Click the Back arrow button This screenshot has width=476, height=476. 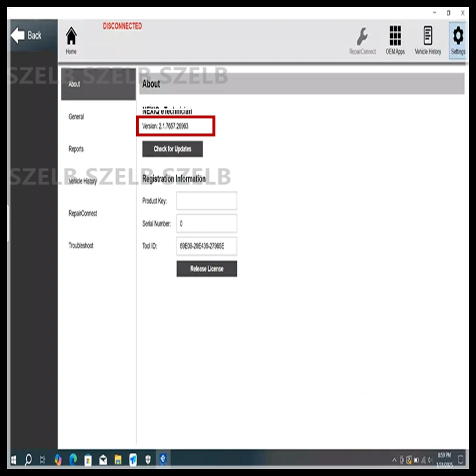pos(26,35)
